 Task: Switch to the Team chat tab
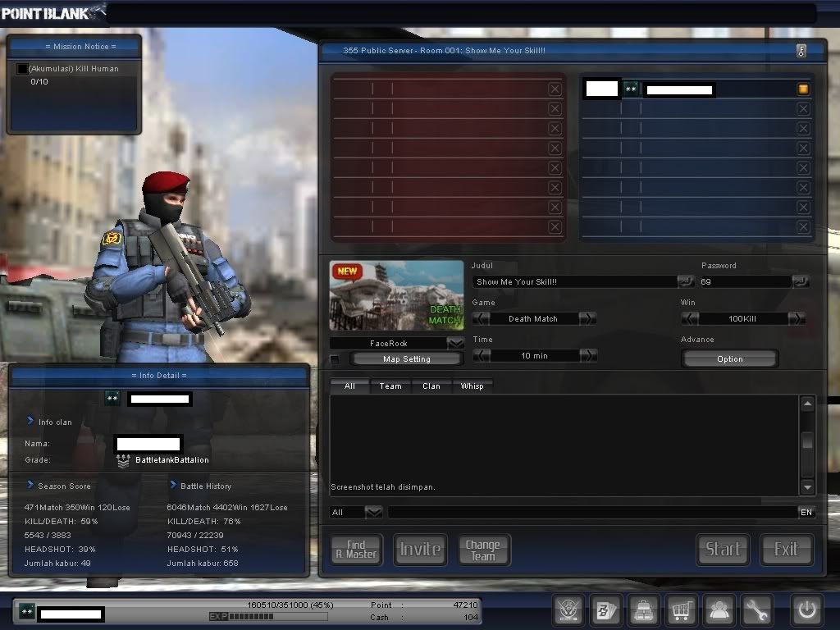pos(390,386)
